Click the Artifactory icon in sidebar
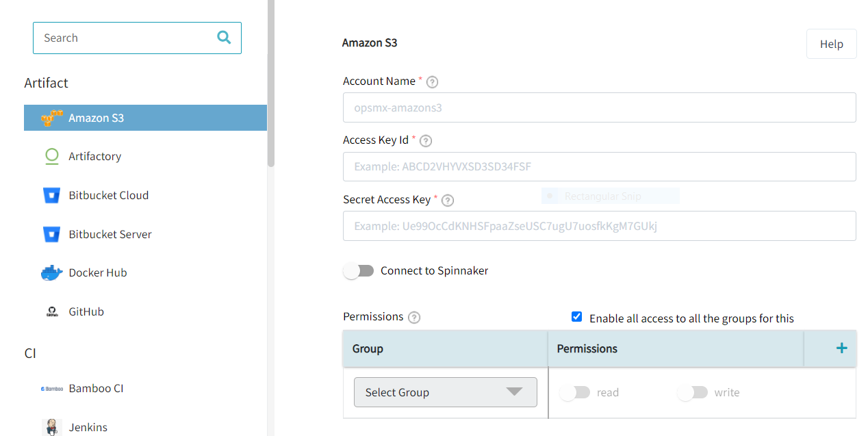Screen dimensions: 868x436 [51, 156]
